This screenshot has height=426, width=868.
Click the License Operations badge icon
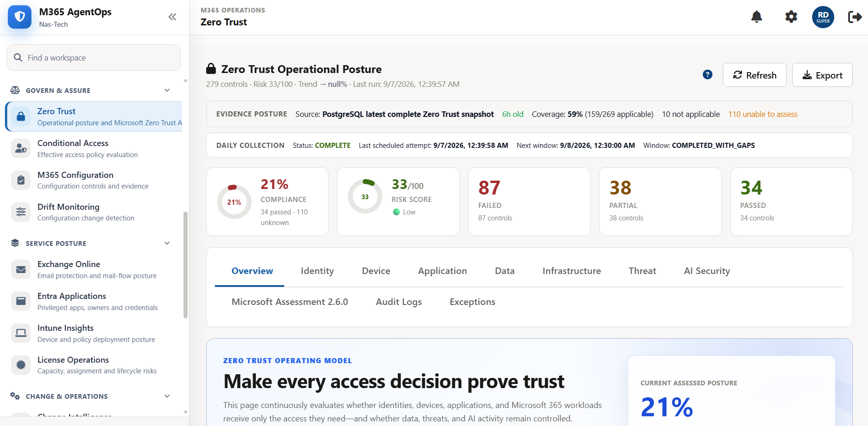tap(21, 365)
